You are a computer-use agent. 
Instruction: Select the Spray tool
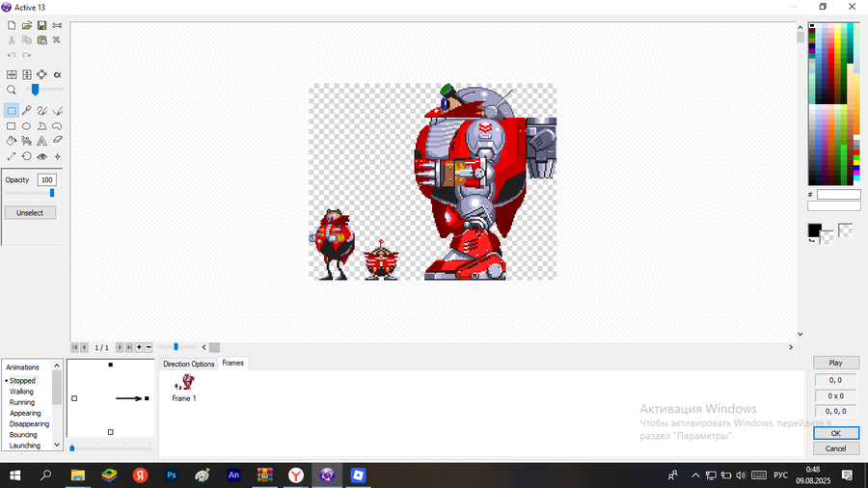coord(27,141)
